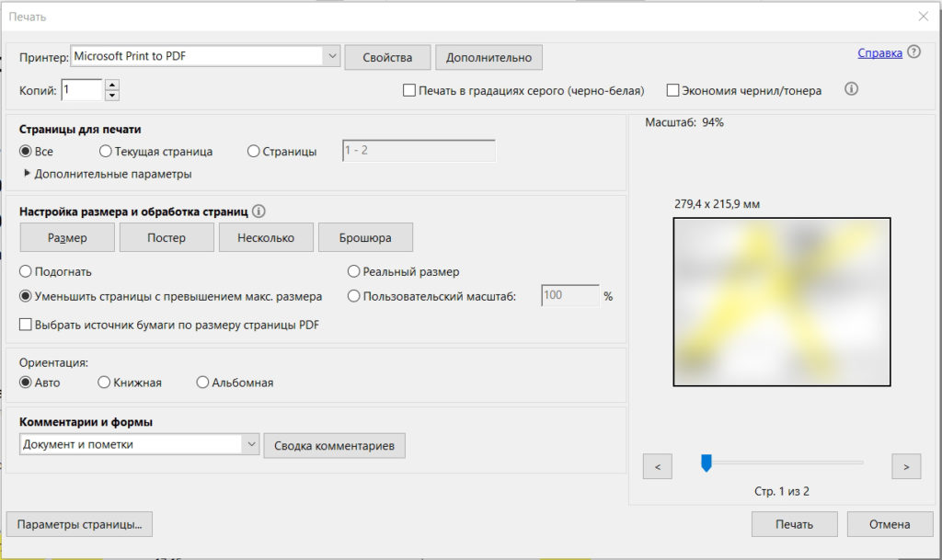942x560 pixels.
Task: Click the help question mark icon next to Справка
Action: click(913, 52)
